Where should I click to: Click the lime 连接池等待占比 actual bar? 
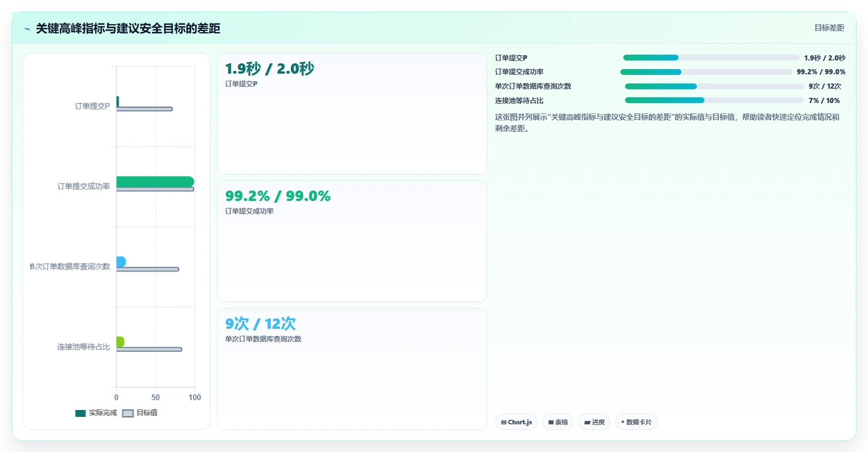coord(120,342)
